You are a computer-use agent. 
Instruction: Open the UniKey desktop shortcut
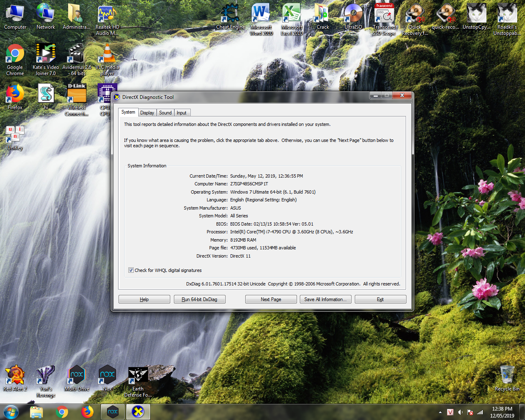tap(15, 138)
